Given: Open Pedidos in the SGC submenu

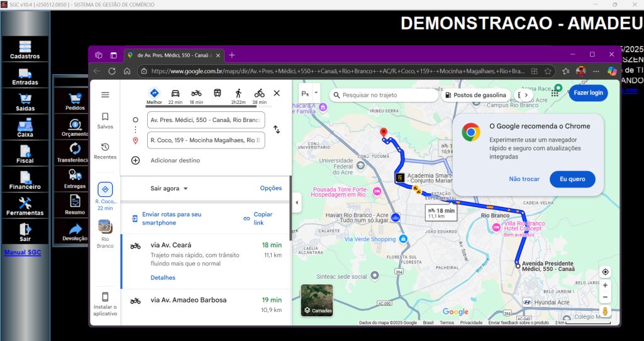Looking at the screenshot, I should point(75,101).
